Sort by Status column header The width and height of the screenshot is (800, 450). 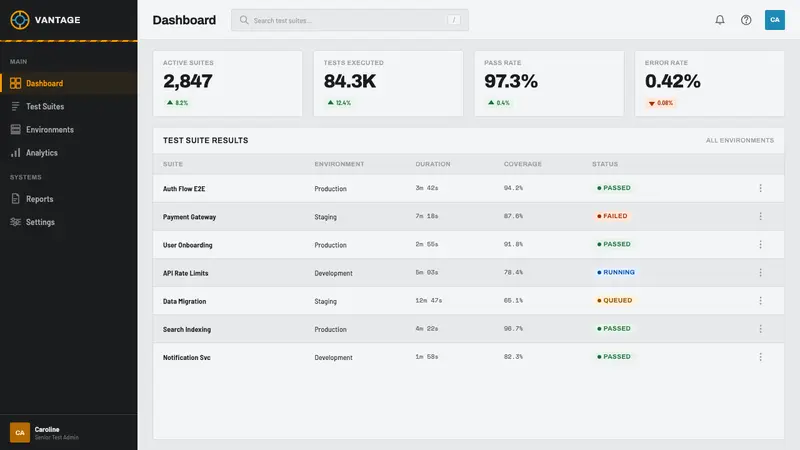click(x=605, y=164)
